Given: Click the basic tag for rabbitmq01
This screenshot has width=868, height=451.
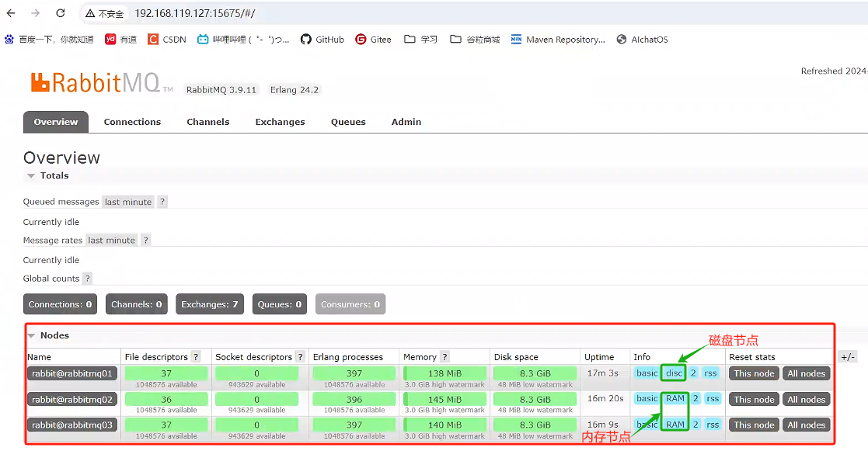Looking at the screenshot, I should coord(647,373).
